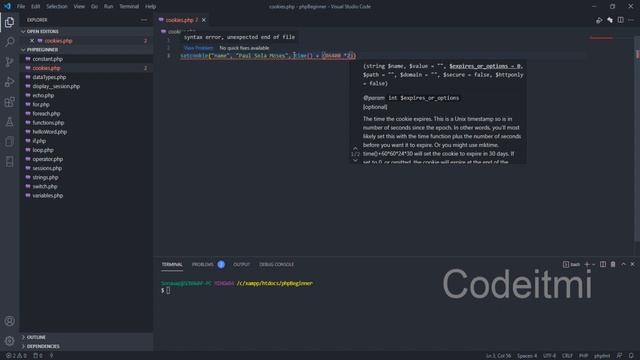Image resolution: width=640 pixels, height=360 pixels.
Task: Open the Help menu
Action: [151, 7]
